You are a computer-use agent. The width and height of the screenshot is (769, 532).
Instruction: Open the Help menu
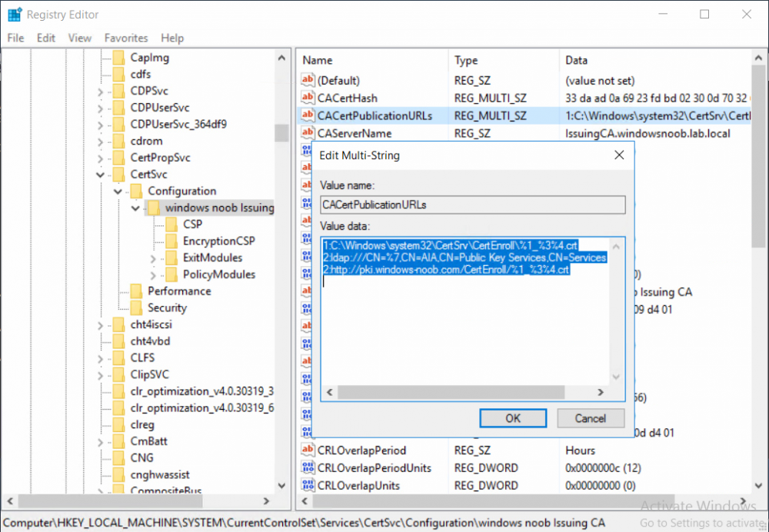point(172,38)
